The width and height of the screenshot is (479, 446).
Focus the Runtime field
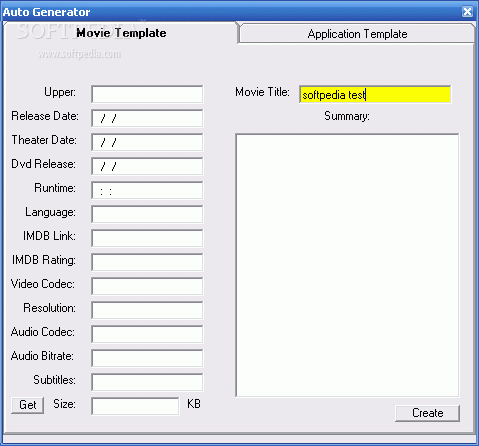[147, 190]
